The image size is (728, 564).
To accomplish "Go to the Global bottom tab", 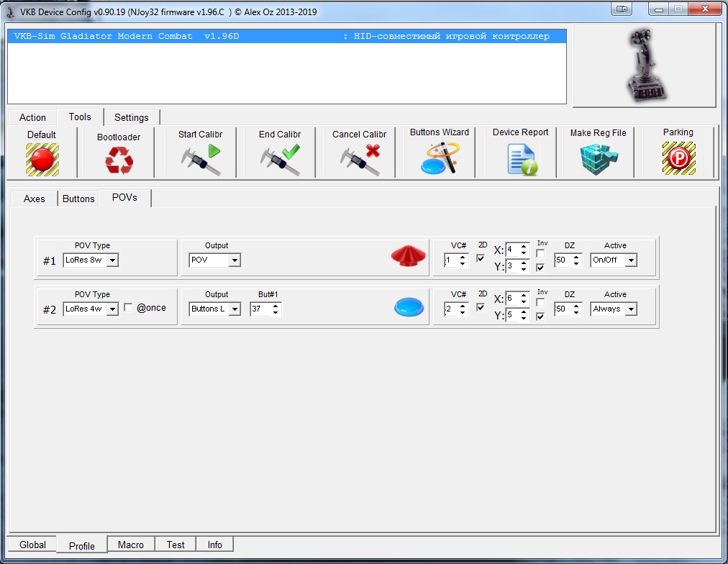I will pyautogui.click(x=32, y=545).
